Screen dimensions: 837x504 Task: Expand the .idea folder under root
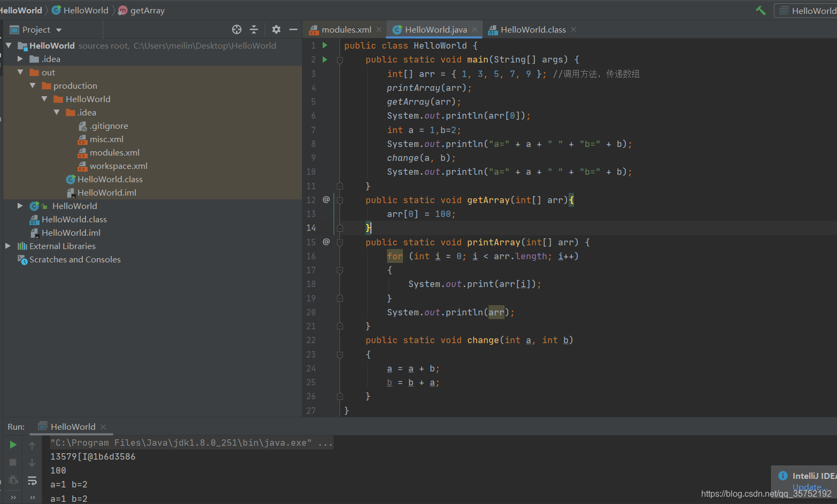tap(20, 59)
